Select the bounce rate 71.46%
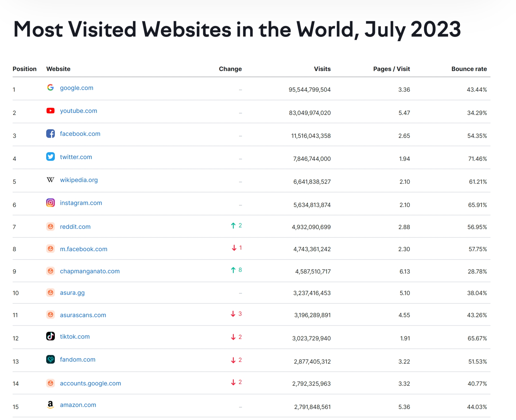The image size is (516, 420). pyautogui.click(x=478, y=159)
